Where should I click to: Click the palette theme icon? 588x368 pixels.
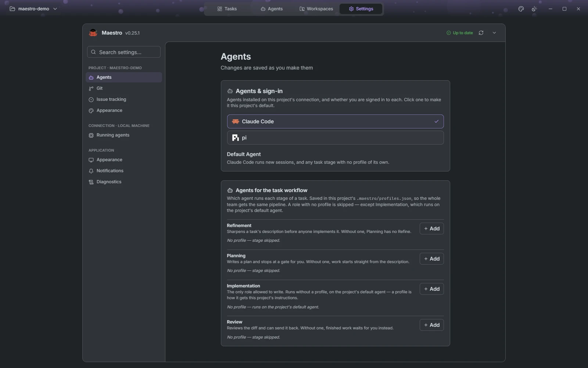(521, 9)
